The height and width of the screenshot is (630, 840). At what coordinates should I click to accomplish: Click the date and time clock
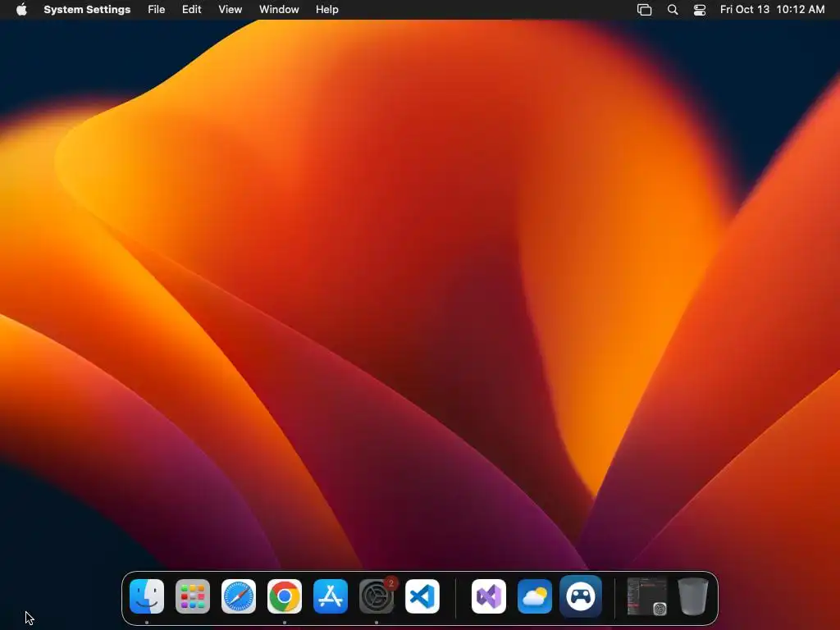click(x=772, y=10)
